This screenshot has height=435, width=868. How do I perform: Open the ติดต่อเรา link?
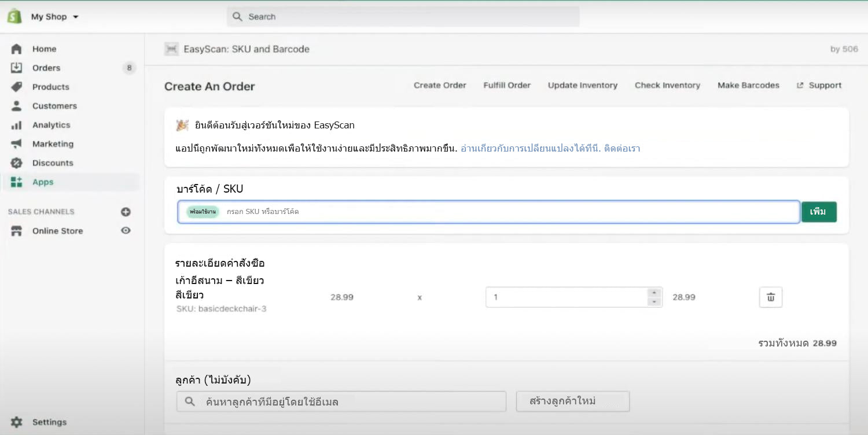621,149
